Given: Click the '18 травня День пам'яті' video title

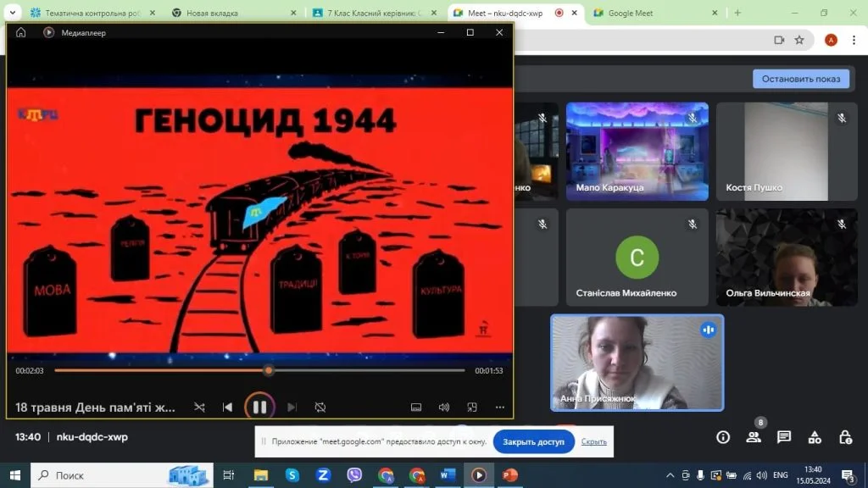Looking at the screenshot, I should tap(95, 408).
